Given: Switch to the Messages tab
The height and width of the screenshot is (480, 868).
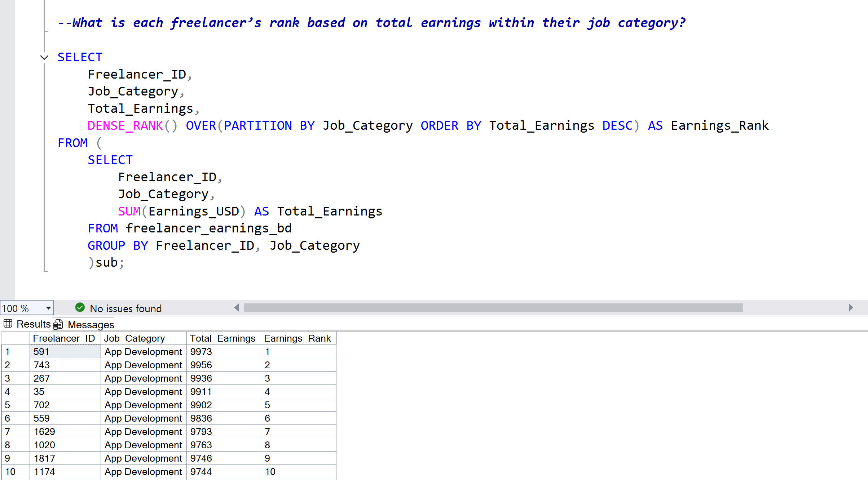Looking at the screenshot, I should (x=91, y=325).
